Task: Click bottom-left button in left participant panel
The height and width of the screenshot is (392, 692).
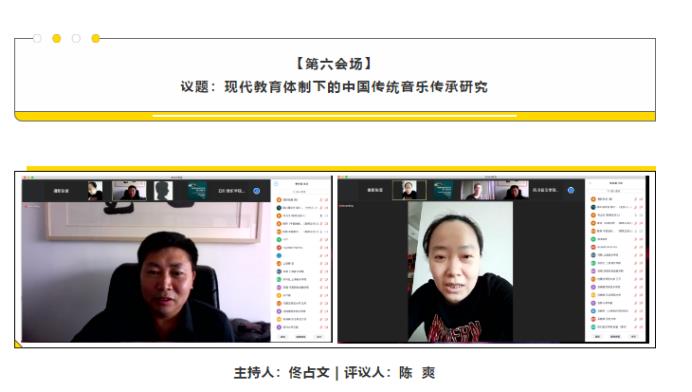Action: click(283, 337)
